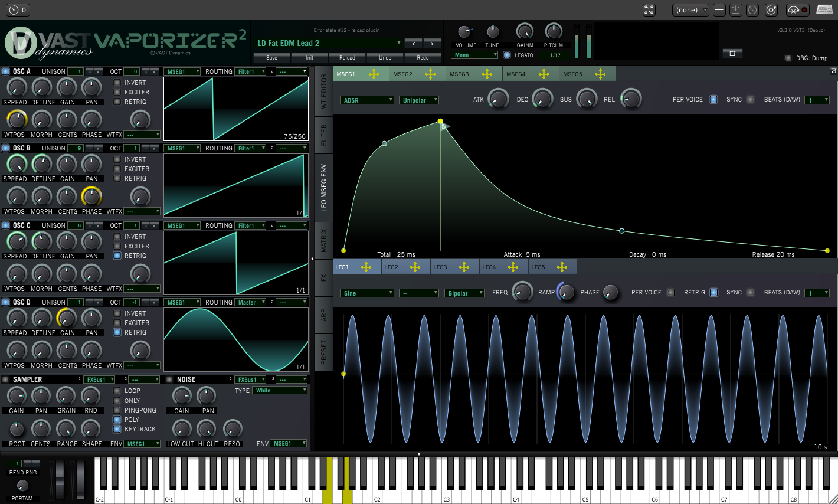Click the yellow peak point on the MSEG envelope
Screen dimensions: 838x504
(440, 121)
